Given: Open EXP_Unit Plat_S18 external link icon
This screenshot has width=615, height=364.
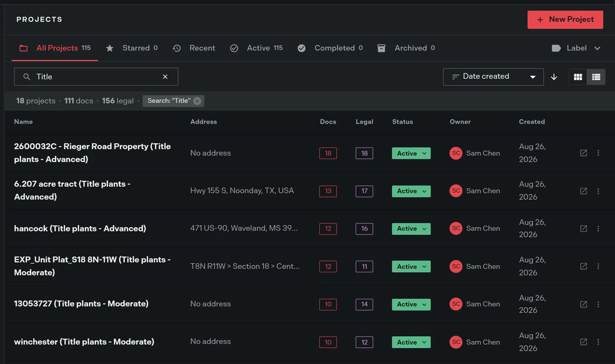Looking at the screenshot, I should pos(584,266).
